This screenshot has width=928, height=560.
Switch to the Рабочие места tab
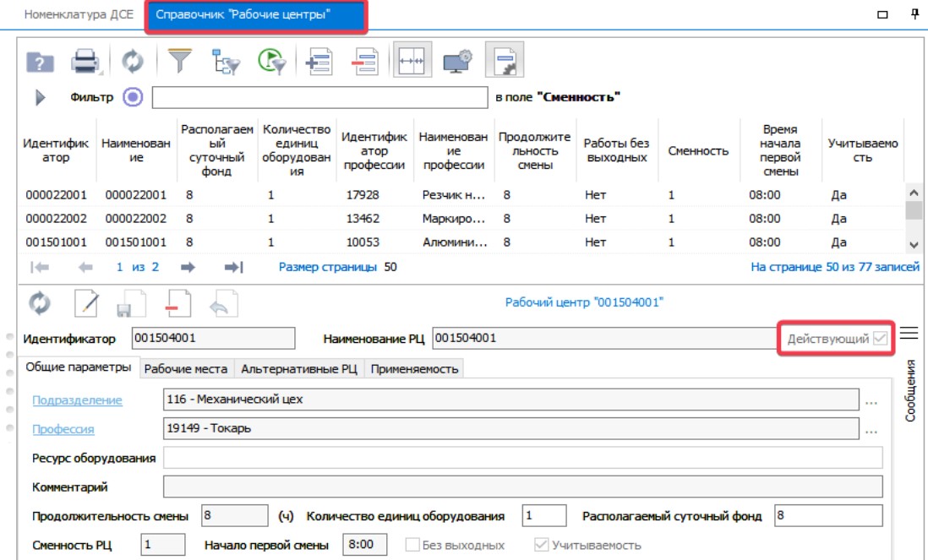tap(185, 368)
